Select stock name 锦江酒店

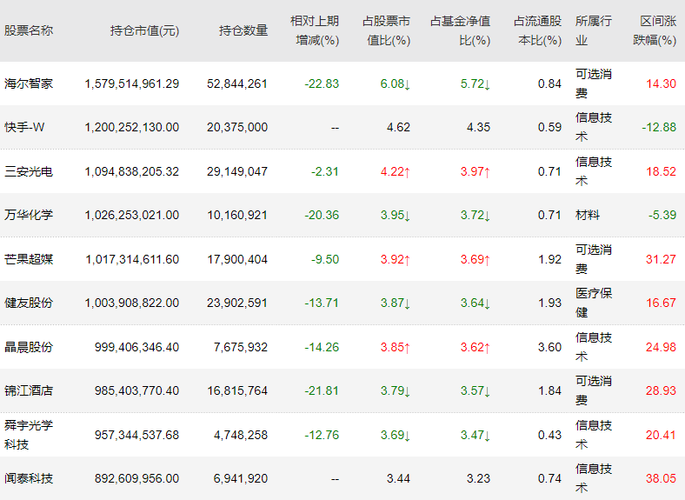(x=29, y=390)
